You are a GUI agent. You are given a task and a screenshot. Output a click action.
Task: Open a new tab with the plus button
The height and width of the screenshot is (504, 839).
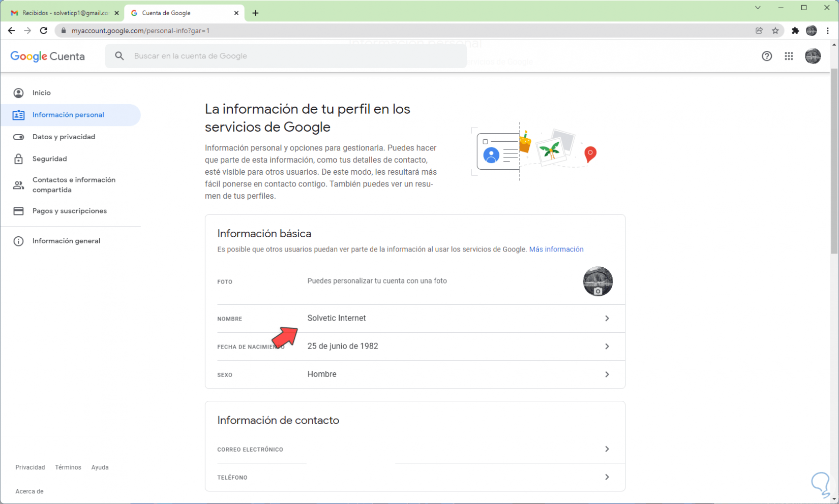point(255,13)
